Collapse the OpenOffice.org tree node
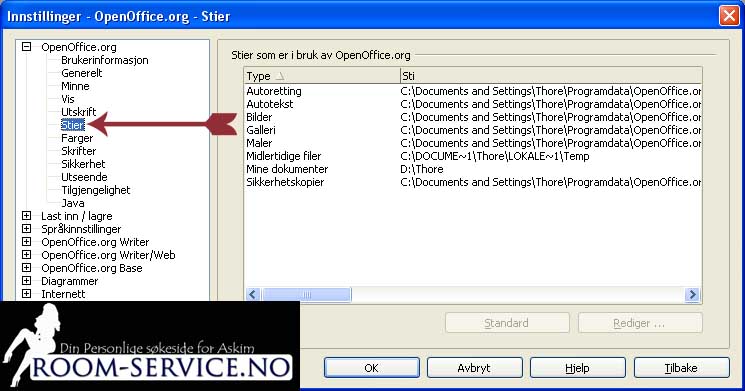Viewport: 745px width, 391px height. 27,47
